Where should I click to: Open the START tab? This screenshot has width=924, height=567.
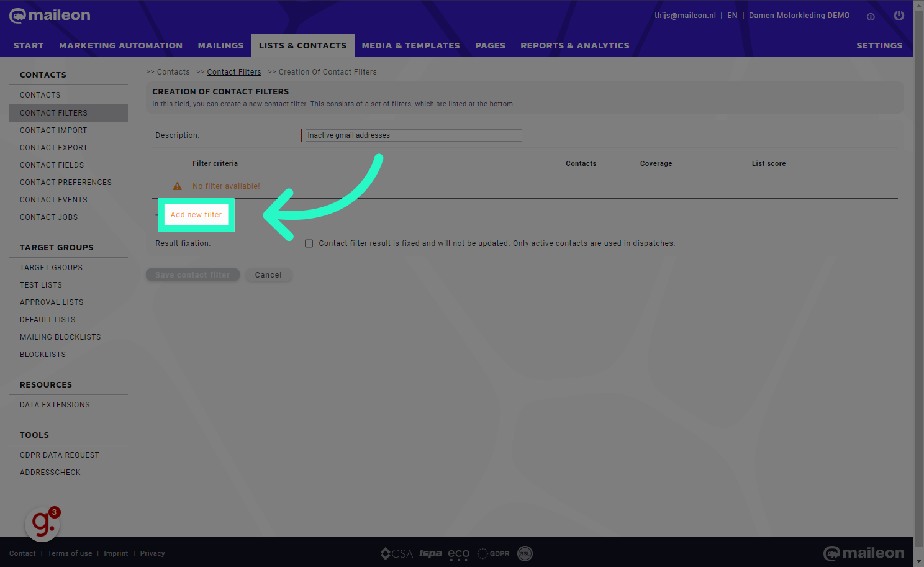pos(29,45)
